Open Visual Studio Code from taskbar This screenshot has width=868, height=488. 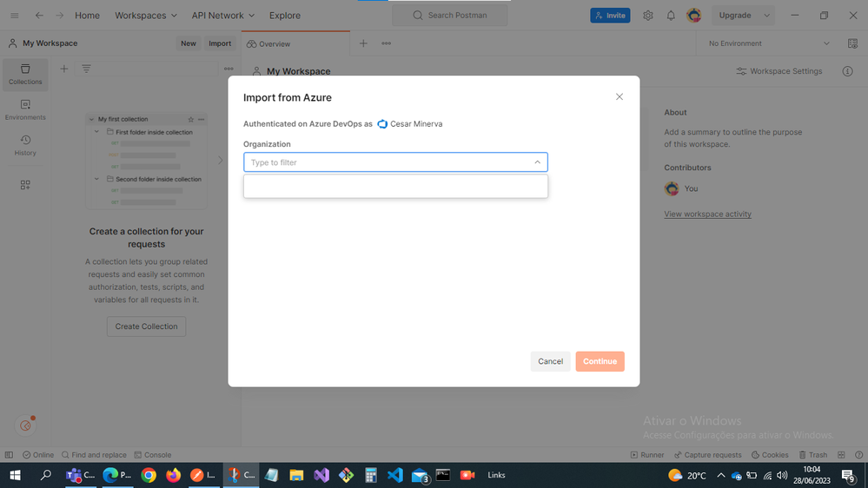click(x=395, y=475)
